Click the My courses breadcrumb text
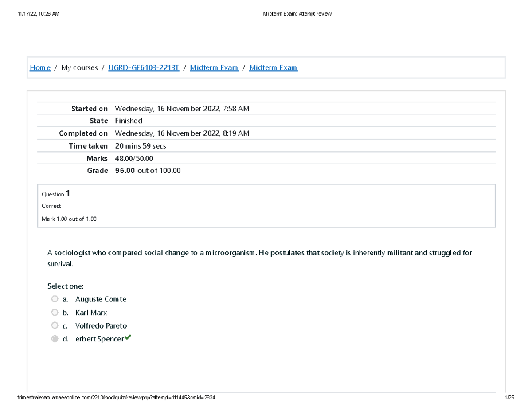532x411 pixels. click(x=79, y=68)
